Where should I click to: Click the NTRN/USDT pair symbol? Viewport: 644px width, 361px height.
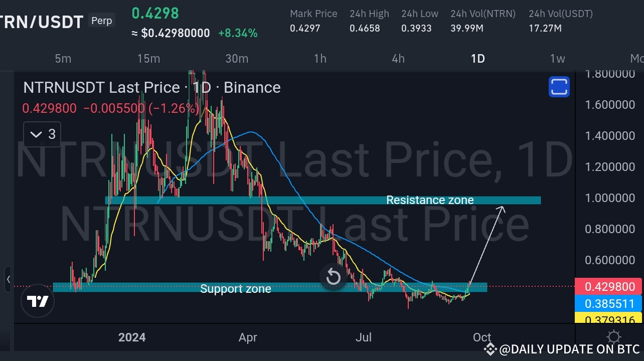(40, 22)
